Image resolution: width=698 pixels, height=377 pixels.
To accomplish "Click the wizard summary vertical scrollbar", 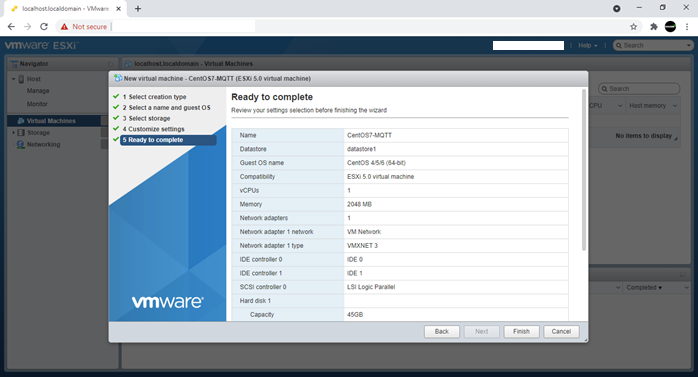I will click(x=584, y=170).
